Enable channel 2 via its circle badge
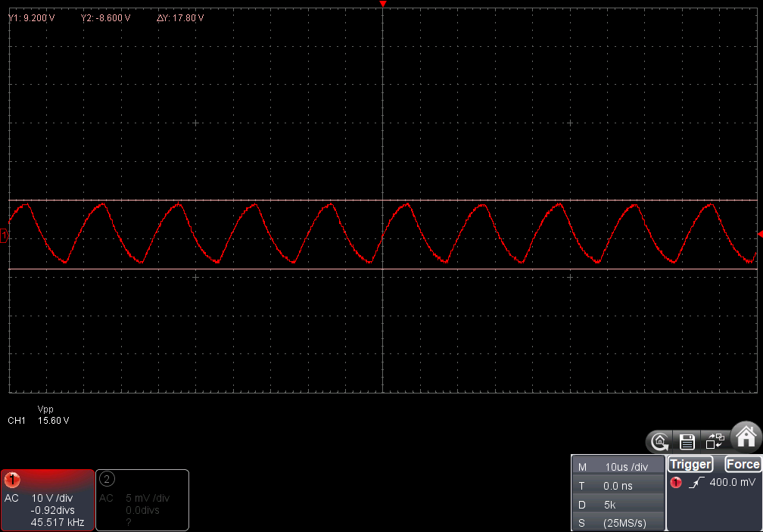 point(107,479)
